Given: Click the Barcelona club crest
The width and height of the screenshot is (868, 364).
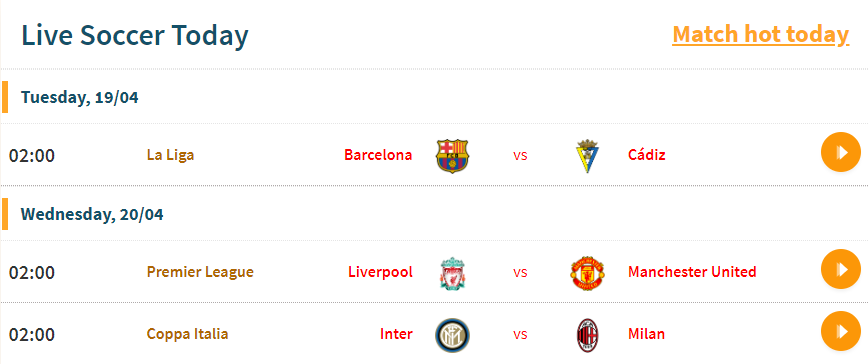Looking at the screenshot, I should pos(452,155).
